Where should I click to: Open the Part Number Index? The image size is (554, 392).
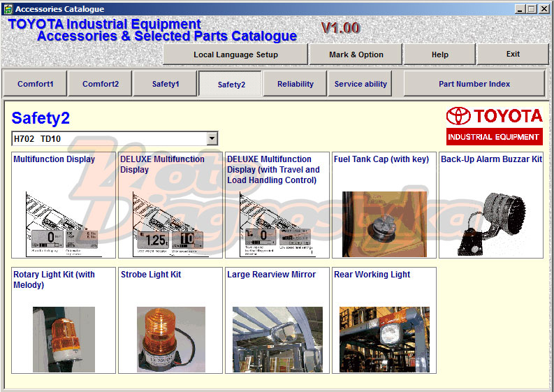pos(474,84)
